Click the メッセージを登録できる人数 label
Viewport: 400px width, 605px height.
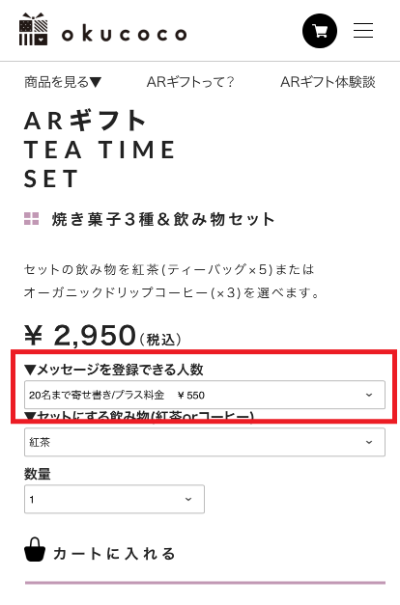tap(113, 370)
